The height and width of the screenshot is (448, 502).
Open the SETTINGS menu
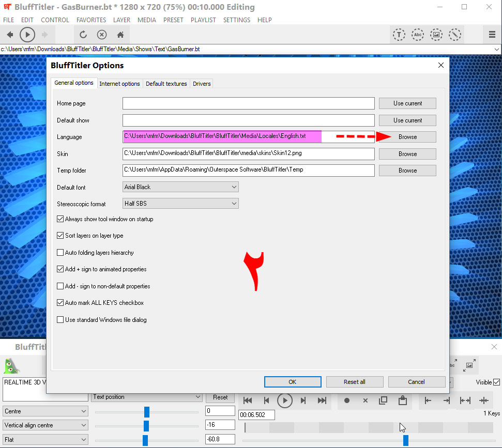[237, 20]
